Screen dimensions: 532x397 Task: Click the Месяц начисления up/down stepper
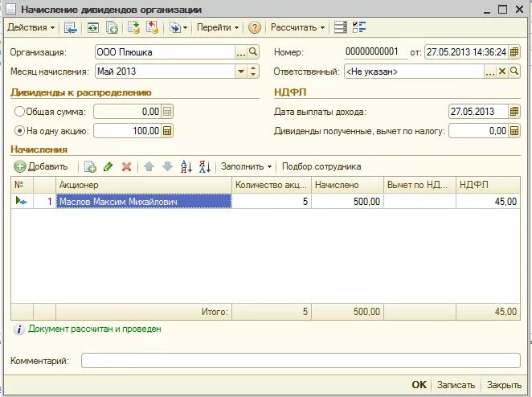click(x=253, y=72)
